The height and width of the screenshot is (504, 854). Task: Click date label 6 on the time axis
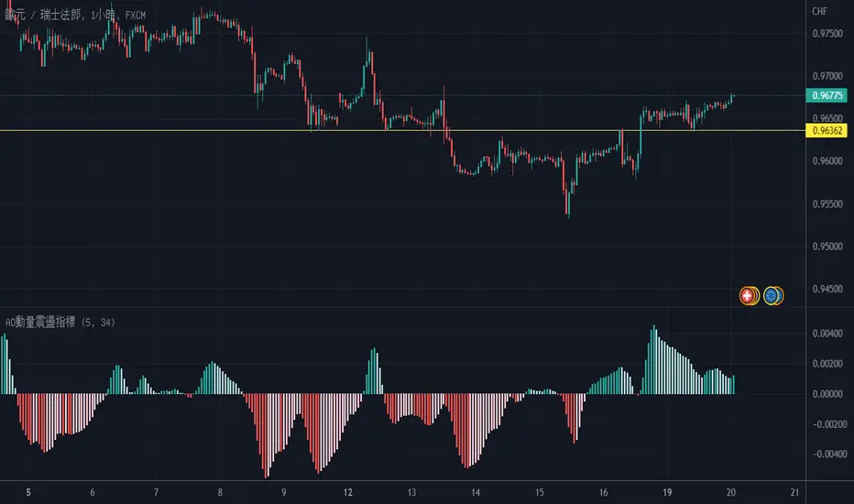click(x=92, y=493)
